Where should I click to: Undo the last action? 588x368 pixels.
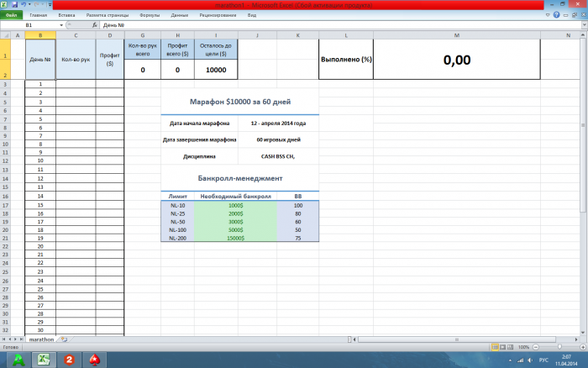[24, 4]
